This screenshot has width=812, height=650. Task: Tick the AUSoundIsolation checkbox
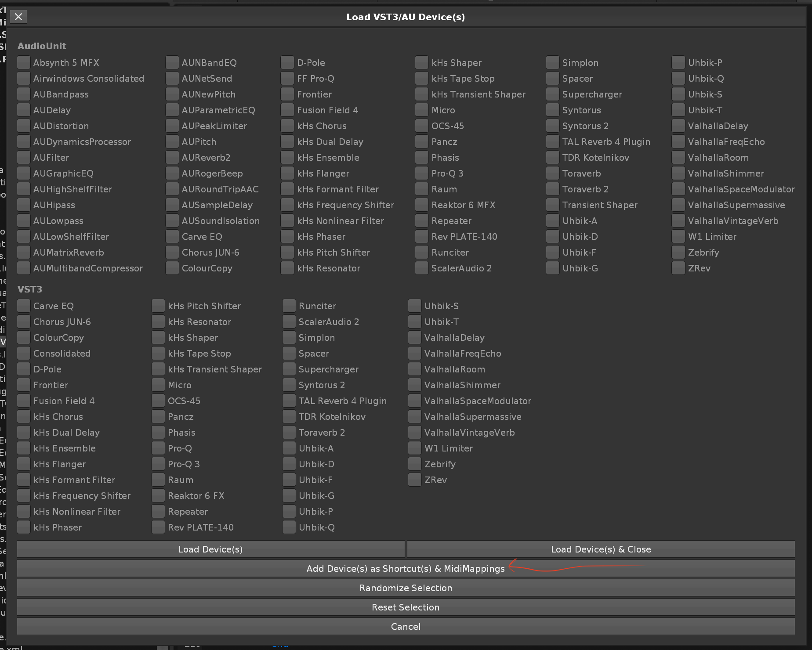(172, 220)
